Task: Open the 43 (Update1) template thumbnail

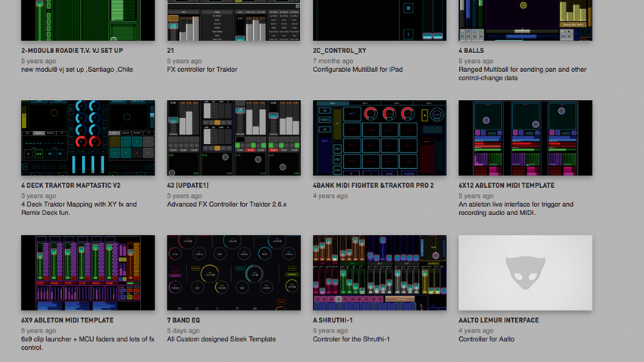Action: (x=233, y=138)
